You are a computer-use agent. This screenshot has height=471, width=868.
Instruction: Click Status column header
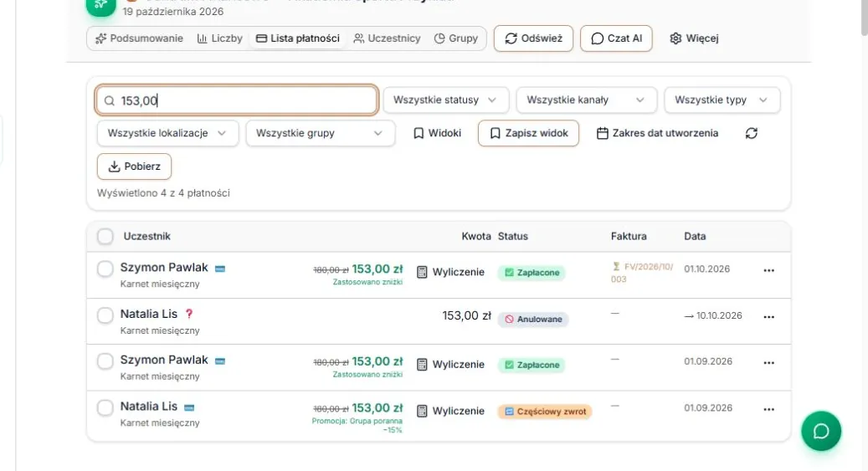click(512, 236)
